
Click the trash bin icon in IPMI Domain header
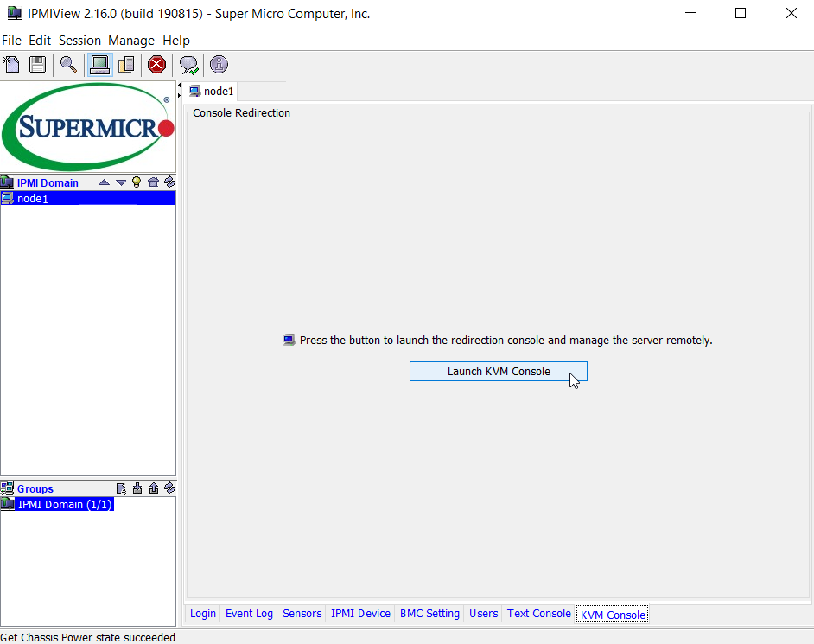pos(153,182)
